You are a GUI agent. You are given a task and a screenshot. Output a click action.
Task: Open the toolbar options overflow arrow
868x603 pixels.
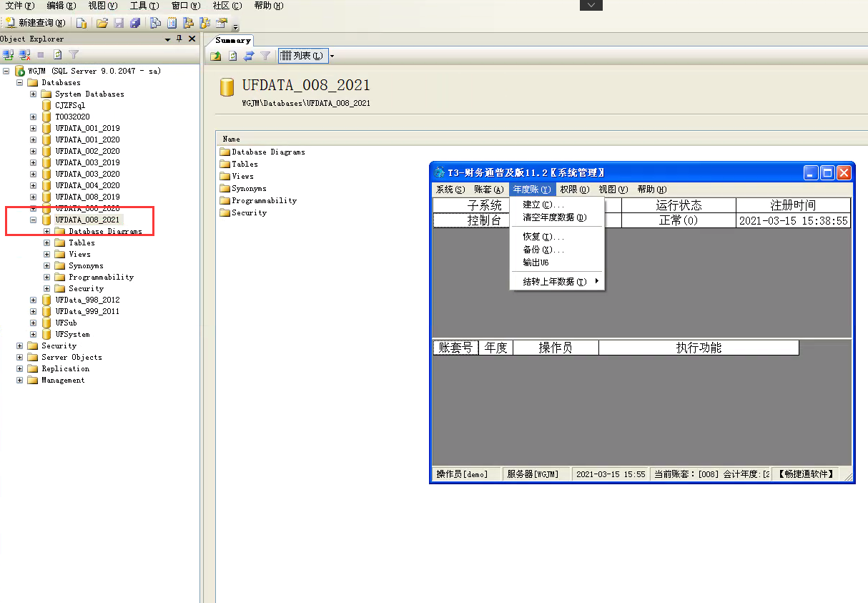235,26
